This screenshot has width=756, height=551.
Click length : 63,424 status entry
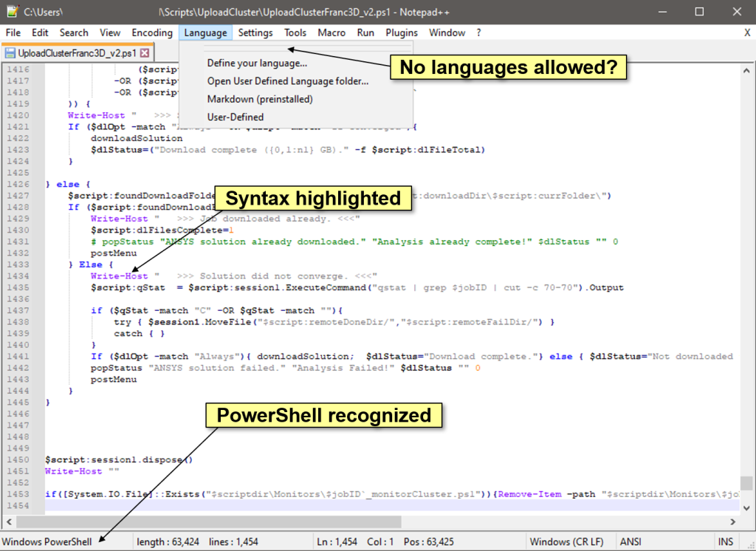(x=168, y=542)
